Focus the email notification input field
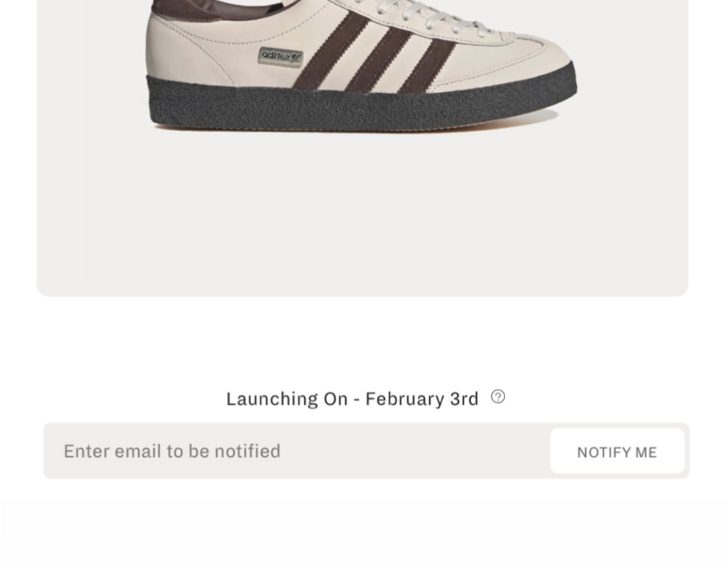The image size is (728, 562). click(x=297, y=451)
